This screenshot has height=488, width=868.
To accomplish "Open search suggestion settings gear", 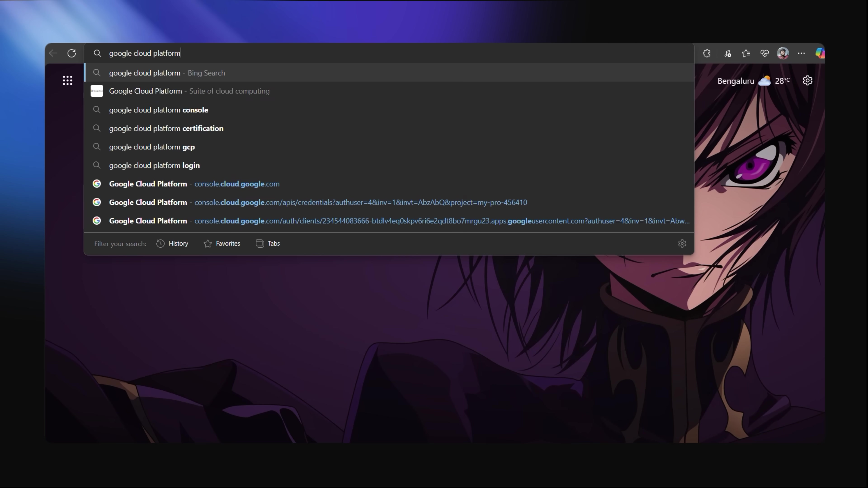I will click(682, 244).
